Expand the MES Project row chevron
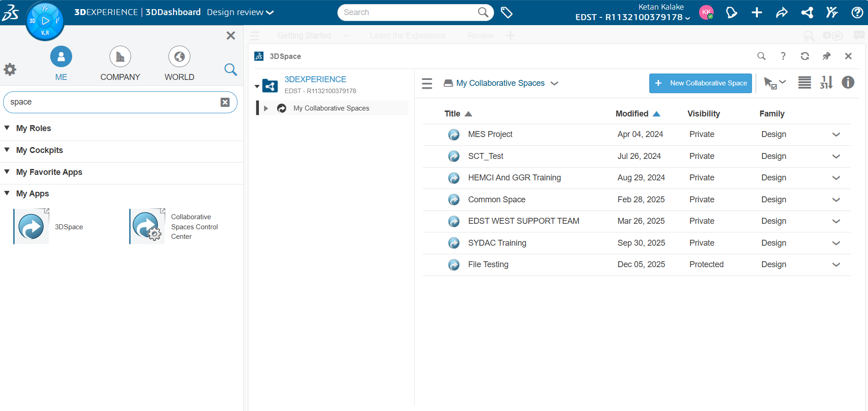Image resolution: width=868 pixels, height=411 pixels. tap(836, 135)
